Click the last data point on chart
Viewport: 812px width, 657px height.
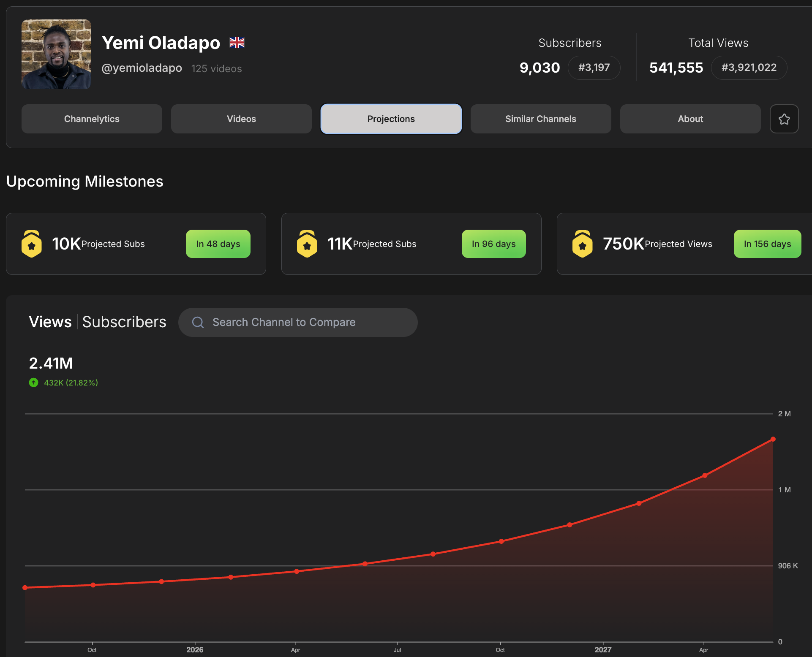773,439
